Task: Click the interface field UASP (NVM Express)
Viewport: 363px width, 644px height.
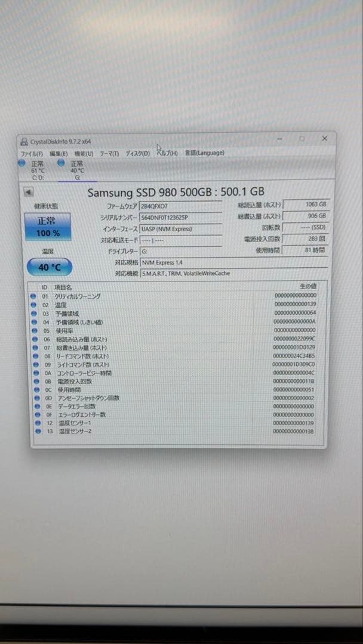Action: coord(181,229)
